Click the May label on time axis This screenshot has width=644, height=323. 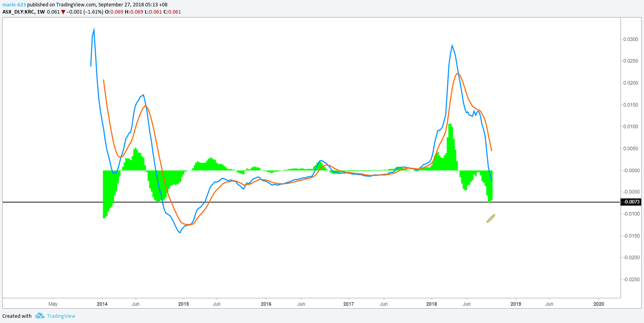pos(53,304)
